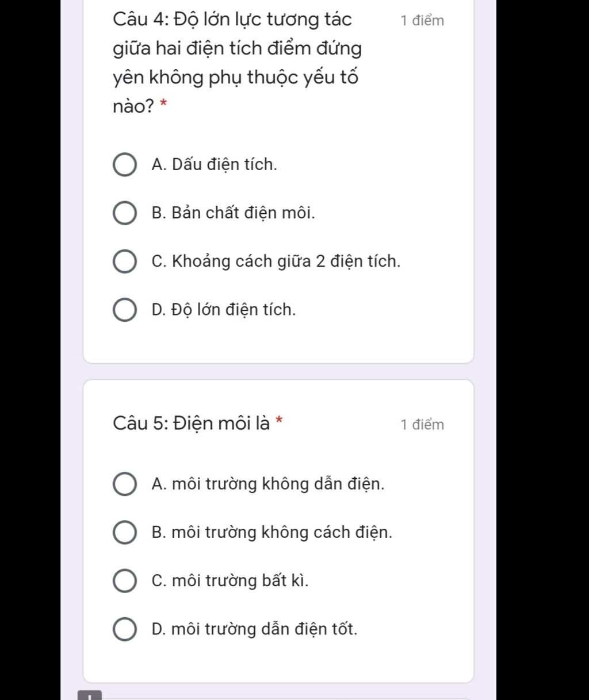Click the text label 'B. Bản chất điện môi.'

(x=234, y=213)
